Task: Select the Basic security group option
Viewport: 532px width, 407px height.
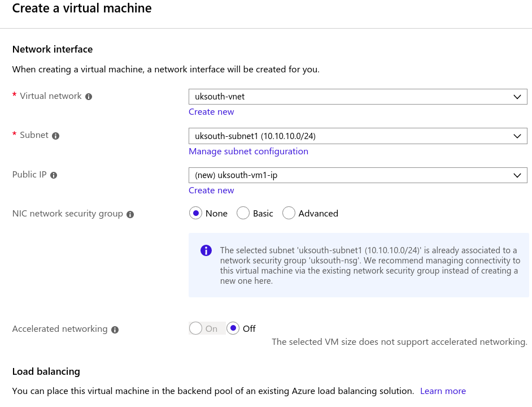Action: pos(243,213)
